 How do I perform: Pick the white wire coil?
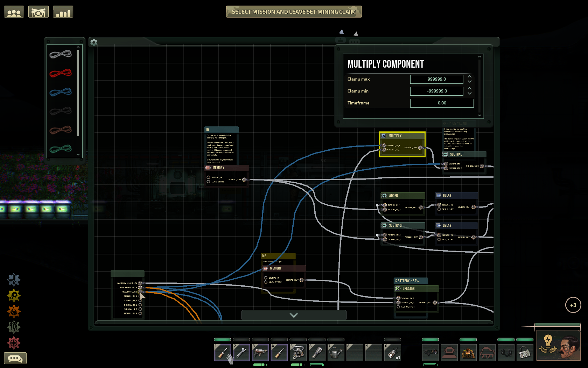click(61, 54)
